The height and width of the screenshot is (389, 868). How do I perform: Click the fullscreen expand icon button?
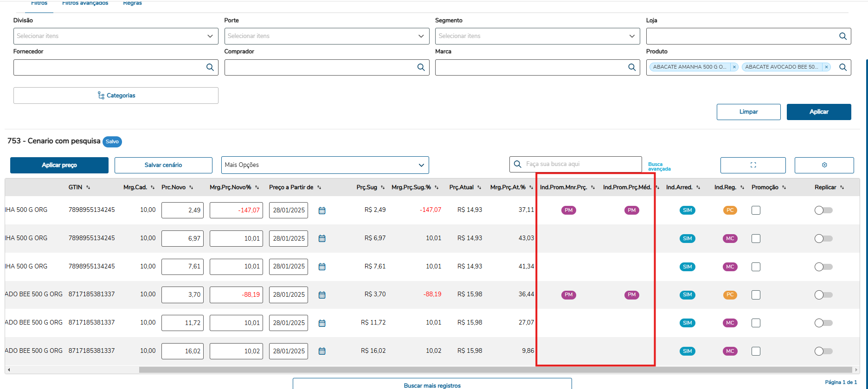click(x=753, y=165)
